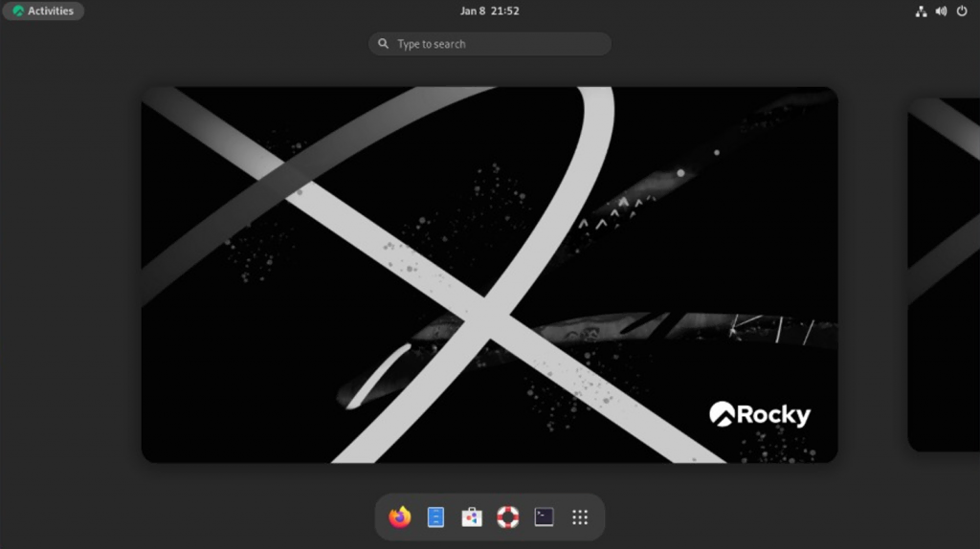The height and width of the screenshot is (549, 980).
Task: Select the current workspace thumbnail
Action: 489,274
